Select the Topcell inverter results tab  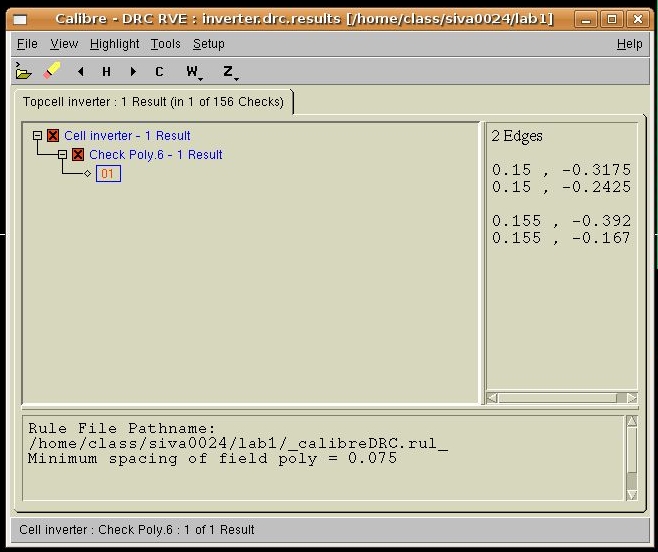(153, 102)
